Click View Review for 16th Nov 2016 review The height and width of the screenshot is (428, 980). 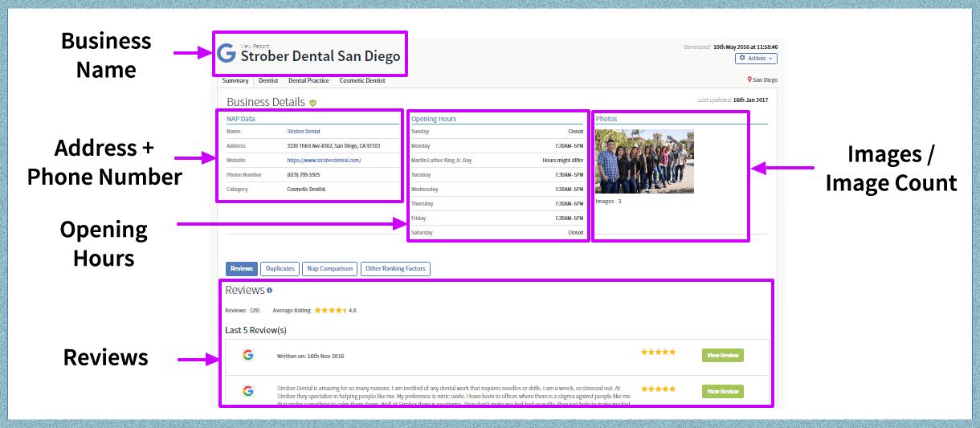pyautogui.click(x=723, y=355)
